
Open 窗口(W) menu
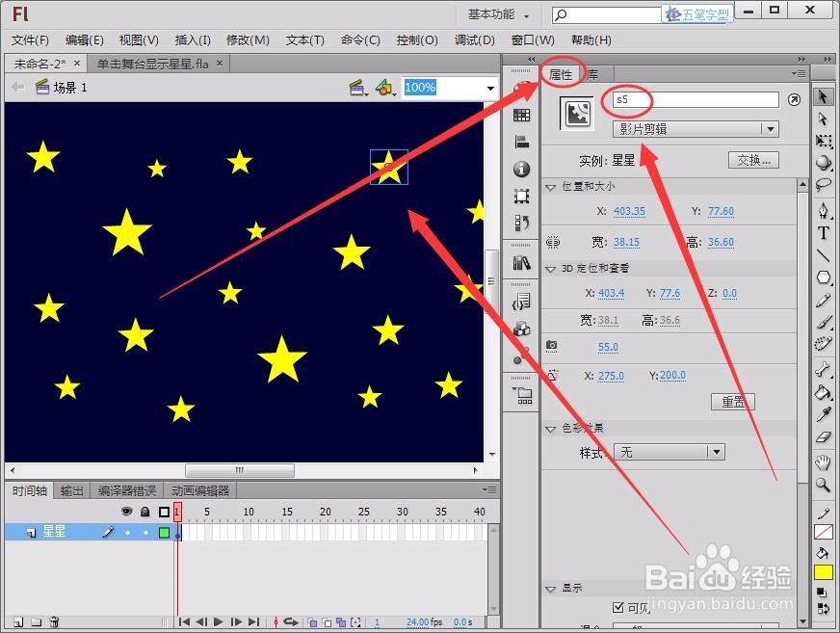533,40
